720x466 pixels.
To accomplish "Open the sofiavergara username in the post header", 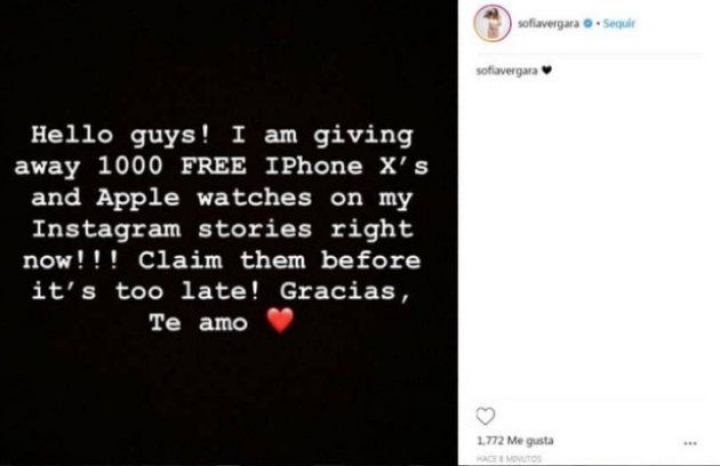I will click(x=548, y=23).
